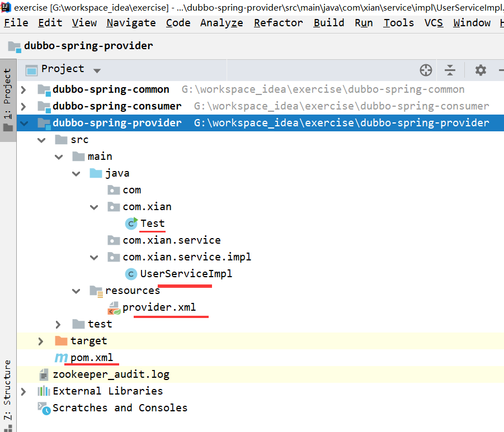The width and height of the screenshot is (504, 432).
Task: Expand the target folder
Action: click(40, 341)
